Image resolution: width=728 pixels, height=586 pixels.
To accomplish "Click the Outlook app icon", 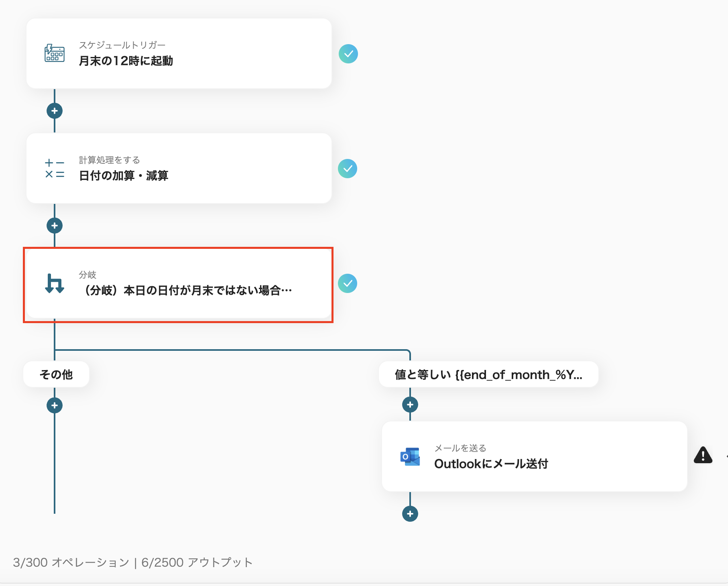I will 410,456.
